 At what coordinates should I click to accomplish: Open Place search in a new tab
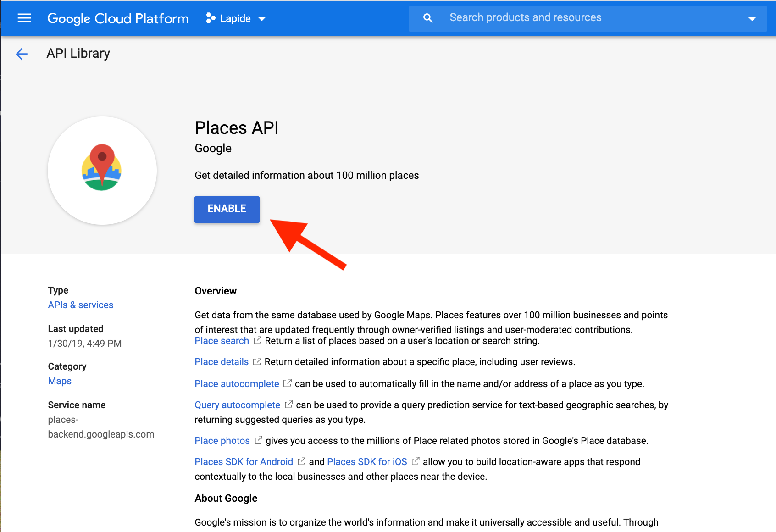pos(222,341)
